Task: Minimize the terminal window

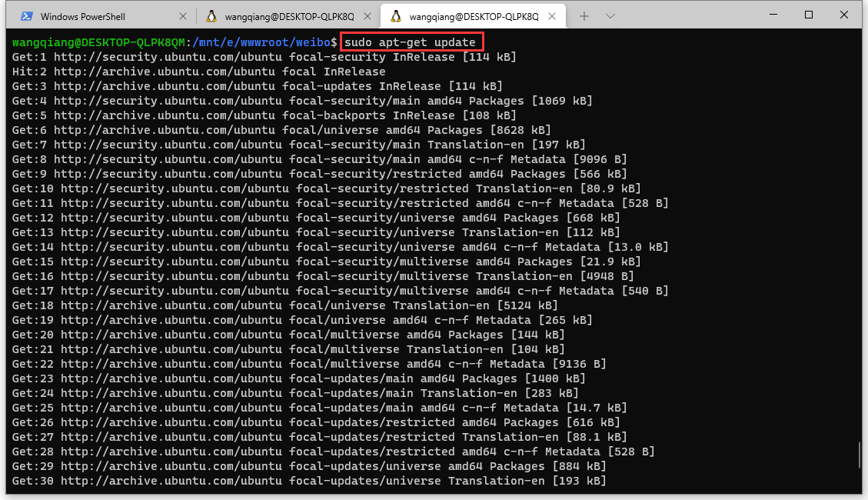Action: pos(773,15)
